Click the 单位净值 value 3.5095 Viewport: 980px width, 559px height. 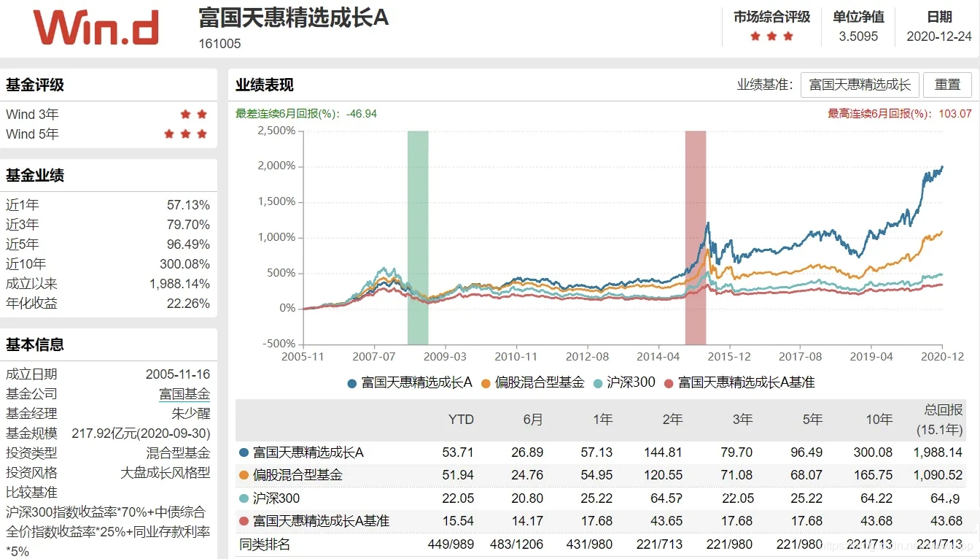pos(858,36)
